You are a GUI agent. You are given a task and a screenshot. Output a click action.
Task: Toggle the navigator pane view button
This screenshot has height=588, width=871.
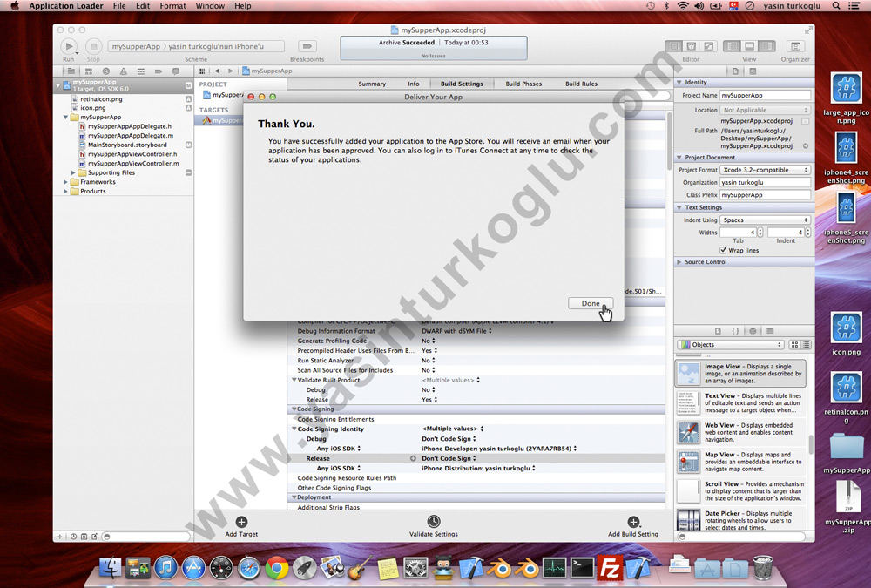tap(733, 46)
